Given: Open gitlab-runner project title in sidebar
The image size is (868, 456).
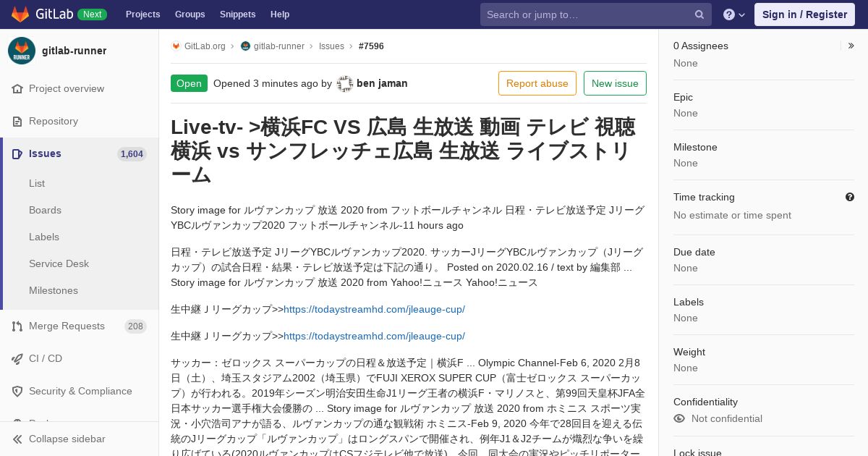Looking at the screenshot, I should pos(74,51).
